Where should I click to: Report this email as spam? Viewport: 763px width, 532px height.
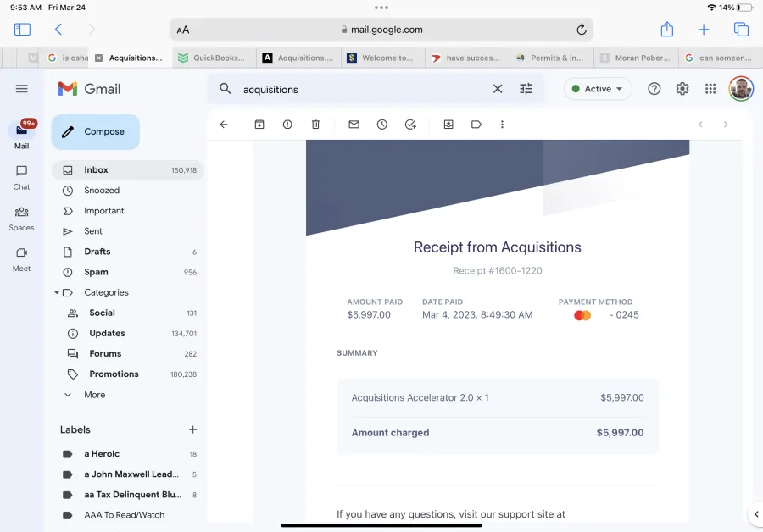pyautogui.click(x=287, y=125)
